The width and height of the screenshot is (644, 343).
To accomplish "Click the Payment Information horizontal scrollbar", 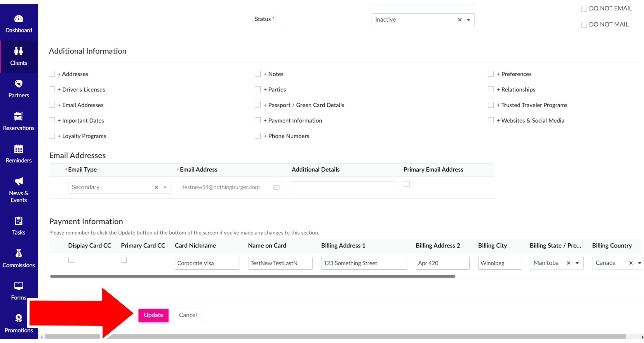I will coord(253,276).
